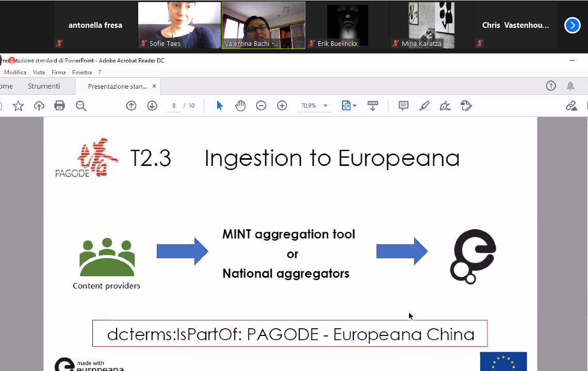
Task: Open the find text magnifier
Action: tap(81, 106)
